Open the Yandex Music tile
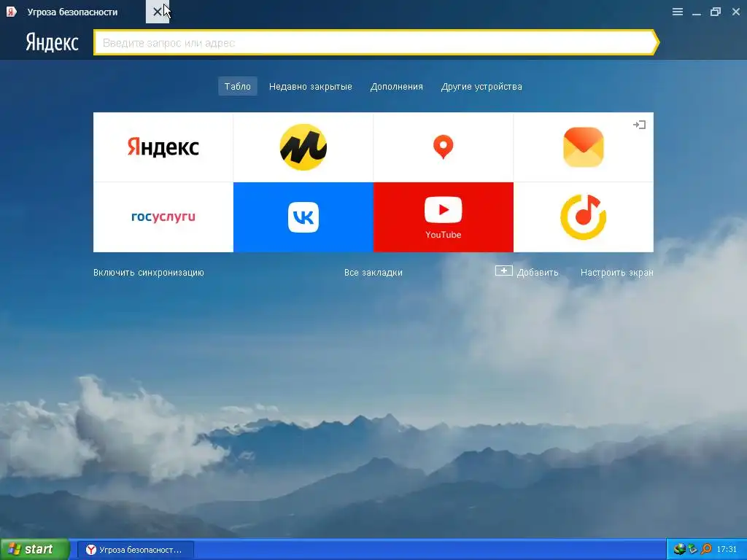This screenshot has height=560, width=747. coord(583,217)
